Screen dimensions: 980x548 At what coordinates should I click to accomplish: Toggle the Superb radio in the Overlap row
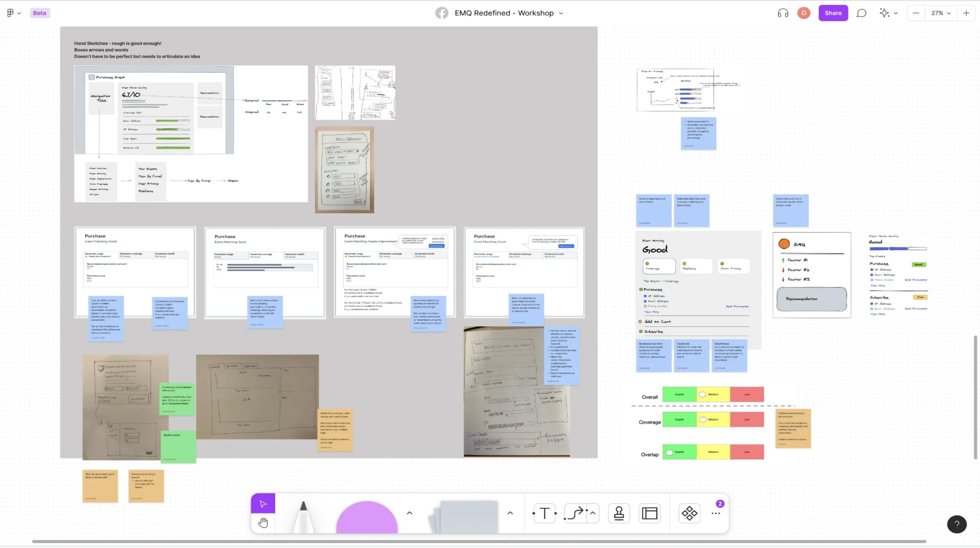point(669,452)
